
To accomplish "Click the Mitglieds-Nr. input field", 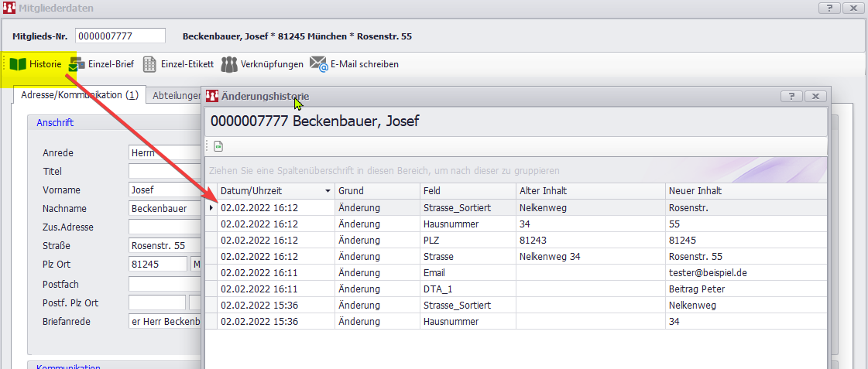I will [120, 36].
